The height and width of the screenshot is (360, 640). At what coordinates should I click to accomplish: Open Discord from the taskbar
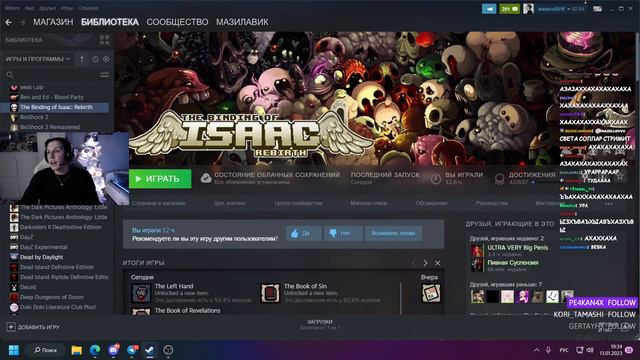113,350
